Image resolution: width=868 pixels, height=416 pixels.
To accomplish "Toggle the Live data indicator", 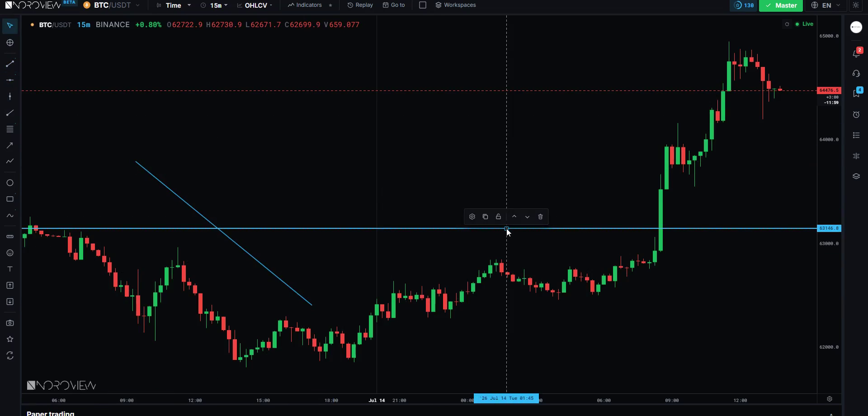I will coord(804,24).
